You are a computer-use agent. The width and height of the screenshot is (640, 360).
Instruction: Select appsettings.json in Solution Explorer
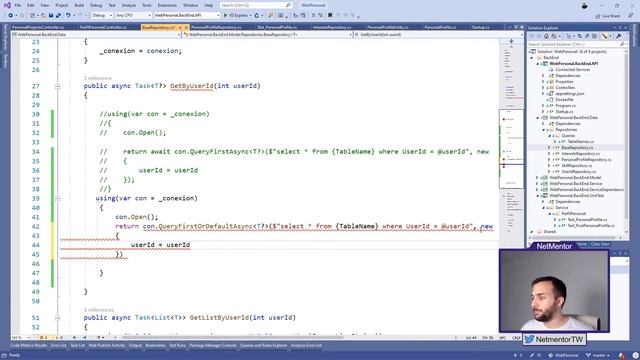pyautogui.click(x=569, y=93)
